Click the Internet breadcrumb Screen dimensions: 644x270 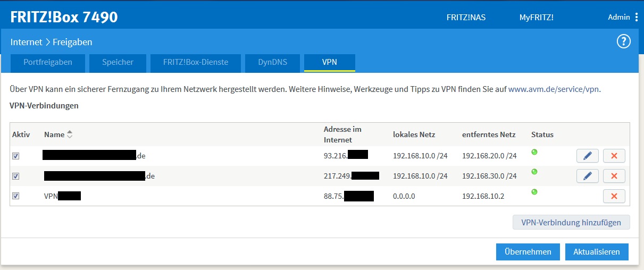pos(27,41)
